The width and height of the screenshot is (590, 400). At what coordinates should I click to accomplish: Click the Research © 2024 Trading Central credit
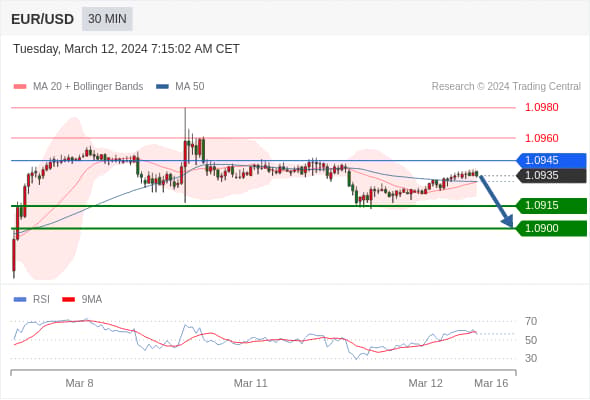(x=506, y=87)
